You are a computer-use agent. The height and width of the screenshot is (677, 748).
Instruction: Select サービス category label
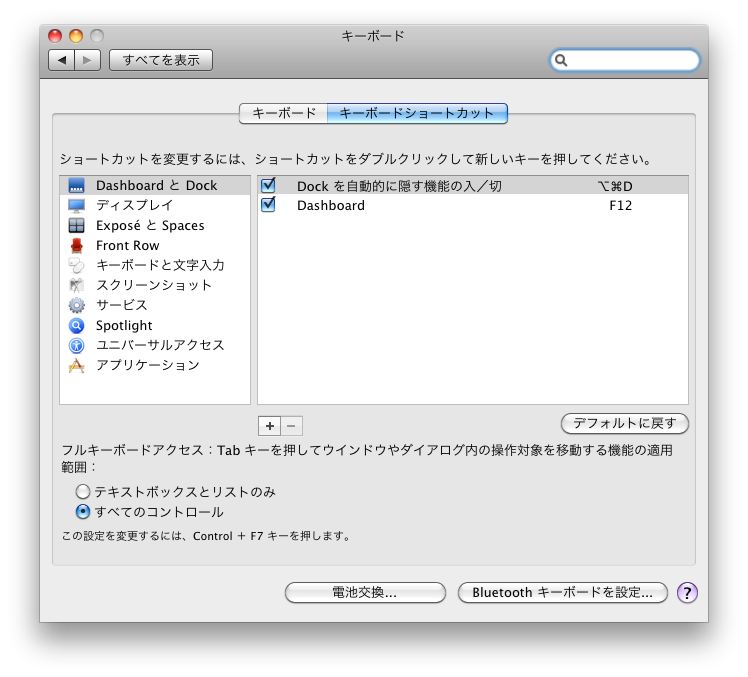tap(122, 305)
